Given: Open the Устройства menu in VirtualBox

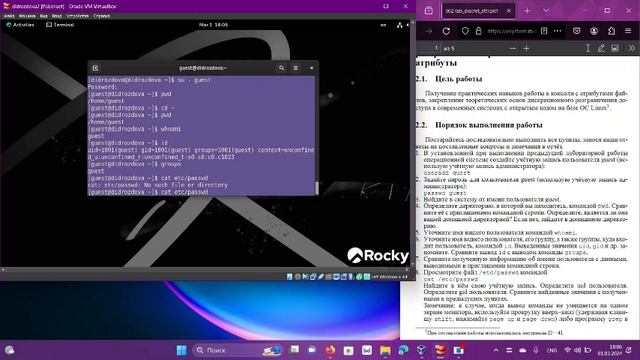Looking at the screenshot, I should tap(78, 16).
